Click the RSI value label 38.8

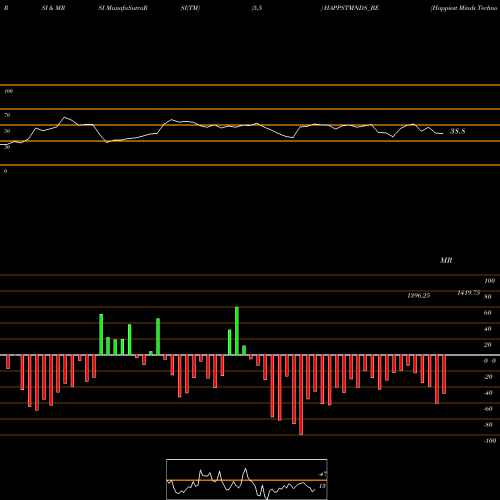(457, 131)
